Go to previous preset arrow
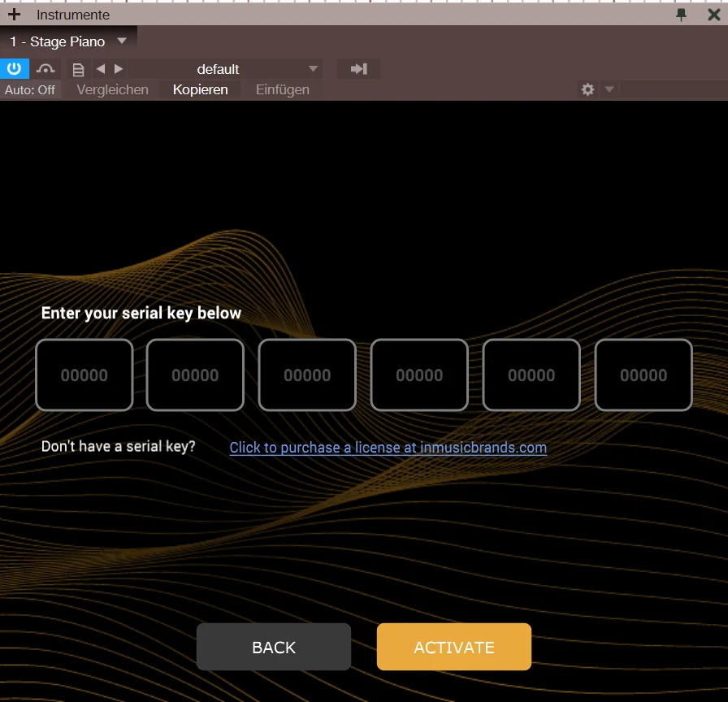 (101, 69)
